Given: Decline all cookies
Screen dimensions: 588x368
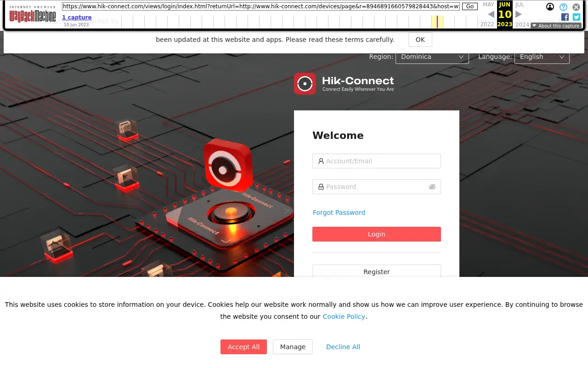Looking at the screenshot, I should (x=343, y=347).
